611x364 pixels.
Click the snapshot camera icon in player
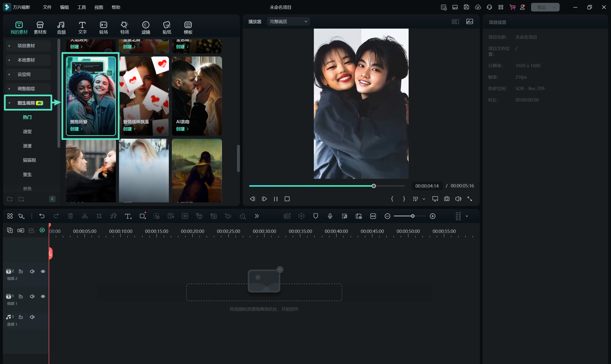pyautogui.click(x=447, y=199)
